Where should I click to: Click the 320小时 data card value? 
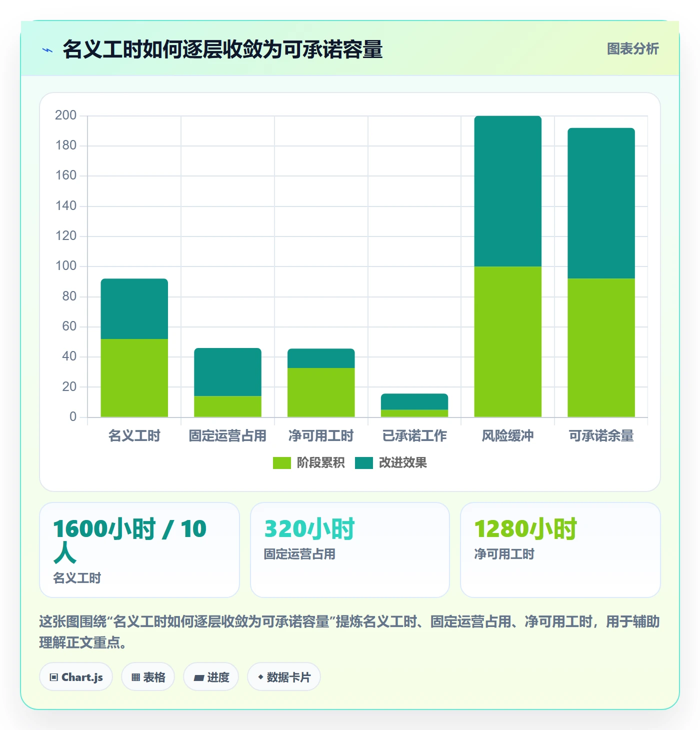pyautogui.click(x=309, y=529)
